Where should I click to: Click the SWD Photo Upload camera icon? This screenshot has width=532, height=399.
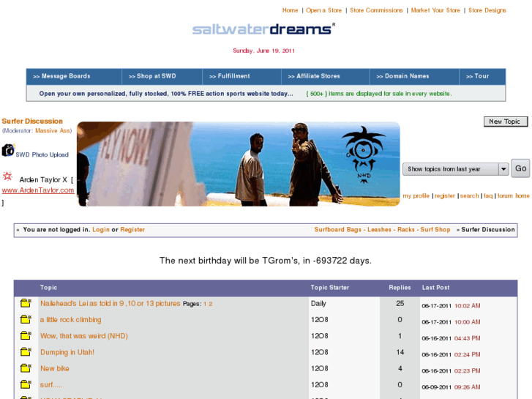point(8,150)
